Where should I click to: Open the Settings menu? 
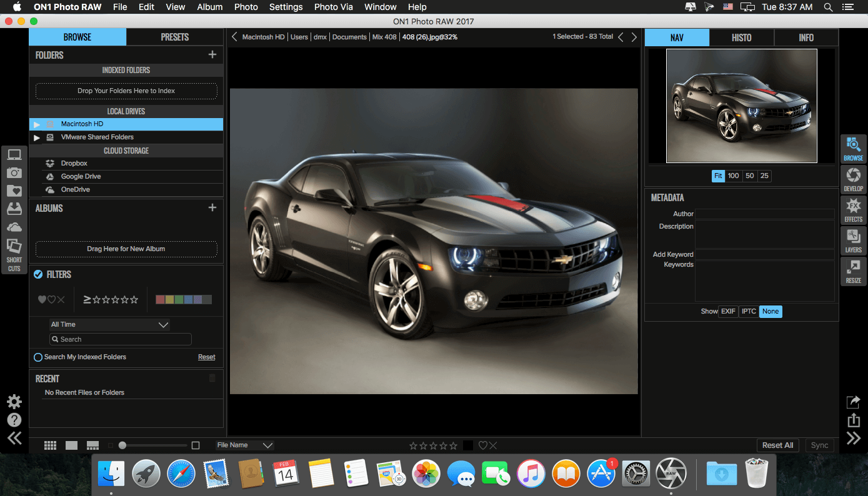(x=286, y=7)
